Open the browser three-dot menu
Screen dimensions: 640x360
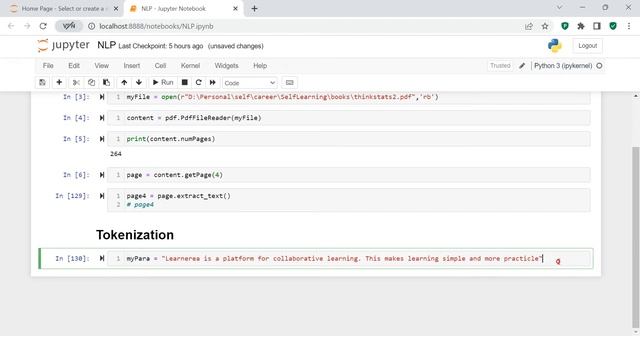(629, 26)
